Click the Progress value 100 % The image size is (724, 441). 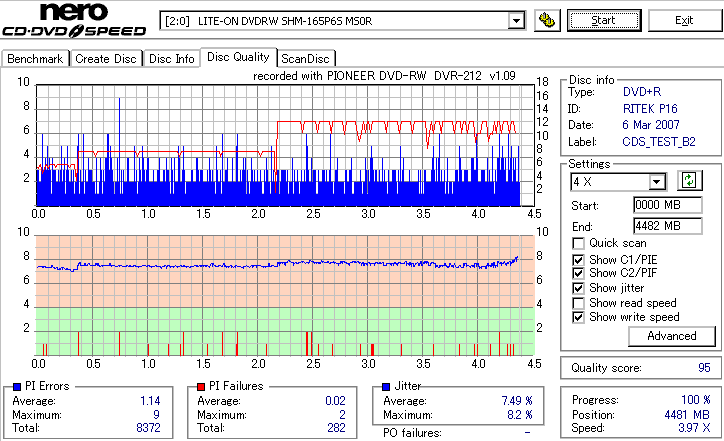(x=695, y=399)
